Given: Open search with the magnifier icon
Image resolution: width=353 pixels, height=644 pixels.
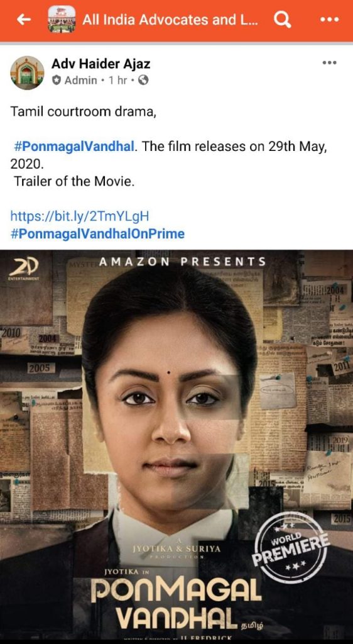Looking at the screenshot, I should tap(282, 19).
